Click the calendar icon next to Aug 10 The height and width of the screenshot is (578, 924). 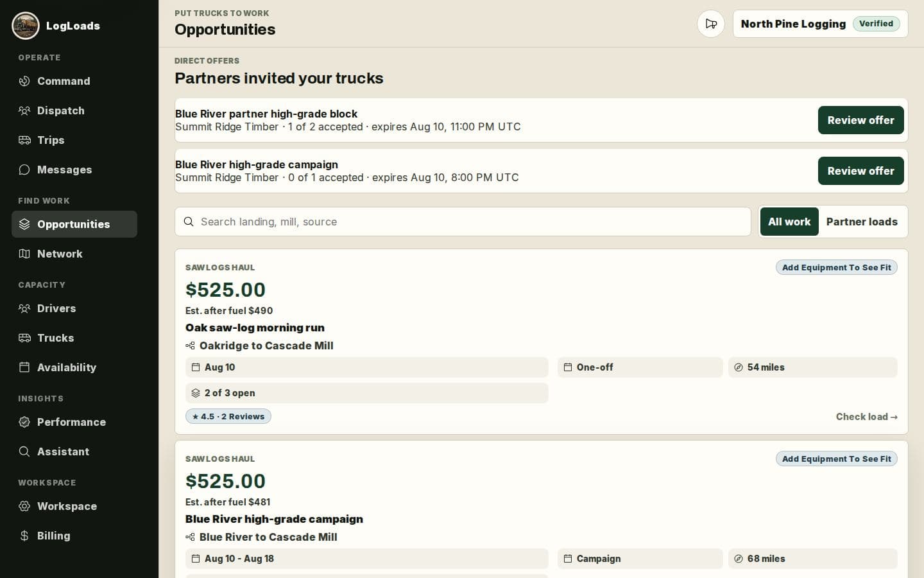pyautogui.click(x=196, y=367)
